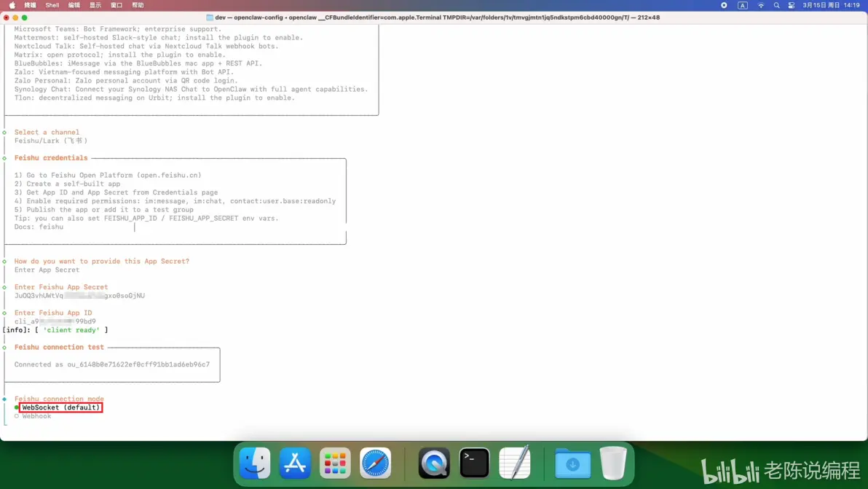Click step 2 Create a self-built app
Screen dimensions: 868x489
tap(67, 184)
